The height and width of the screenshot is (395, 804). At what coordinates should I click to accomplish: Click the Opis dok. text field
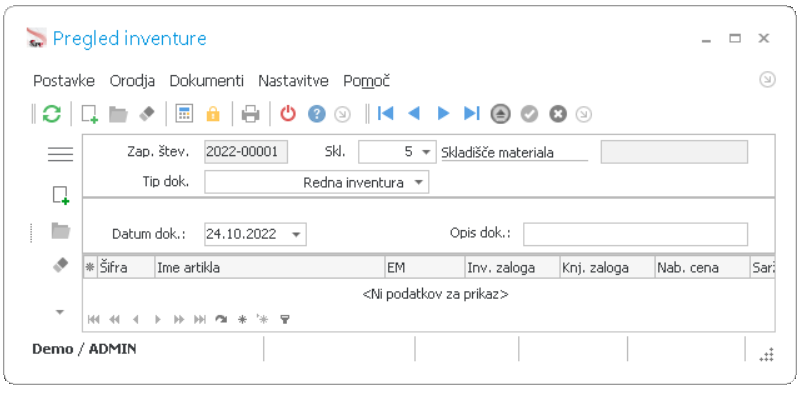pyautogui.click(x=635, y=234)
